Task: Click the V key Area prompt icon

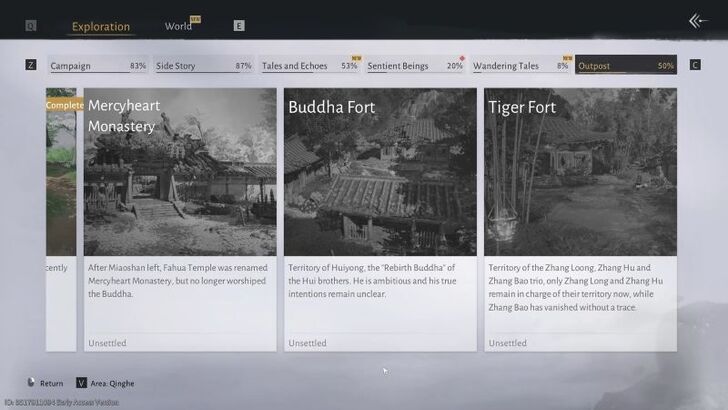Action: (81, 383)
